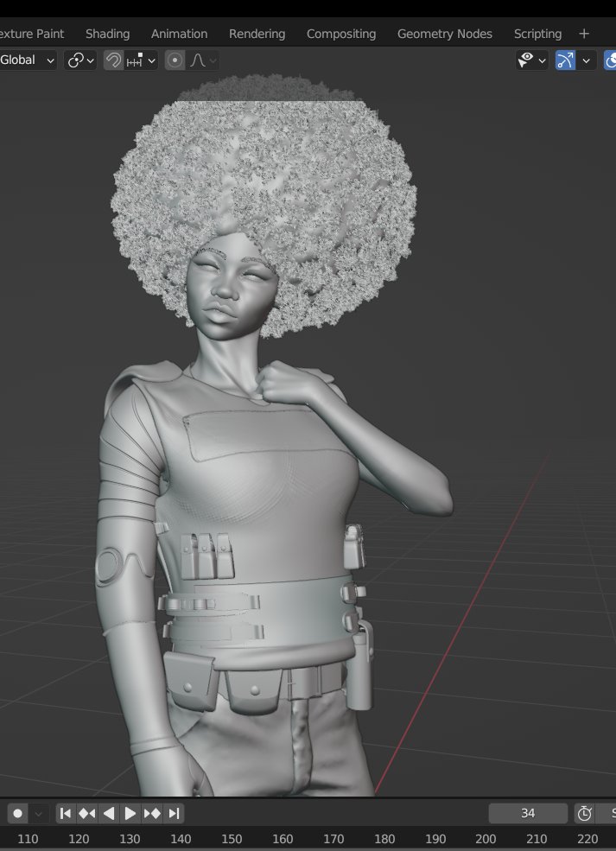Open the Animation workspace tab
The width and height of the screenshot is (616, 851).
point(179,34)
